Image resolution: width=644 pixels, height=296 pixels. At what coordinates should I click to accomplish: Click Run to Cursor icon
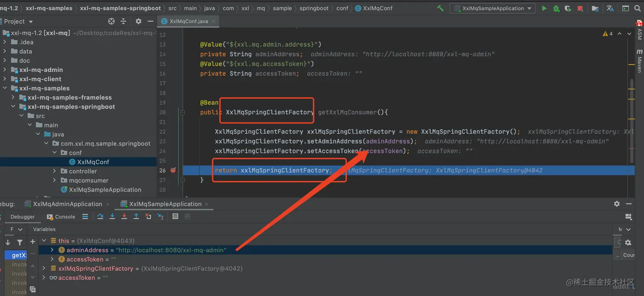tap(161, 217)
